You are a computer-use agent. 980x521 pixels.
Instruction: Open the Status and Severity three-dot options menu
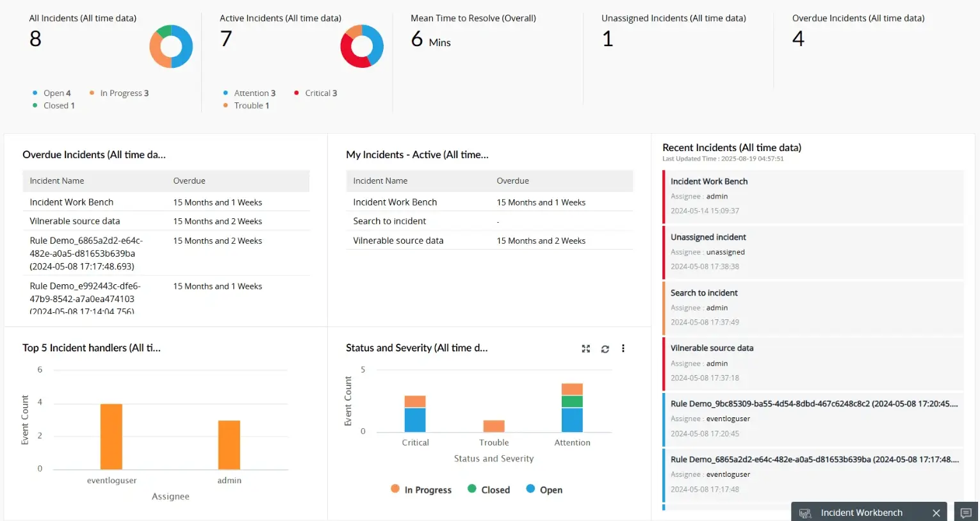pos(623,348)
